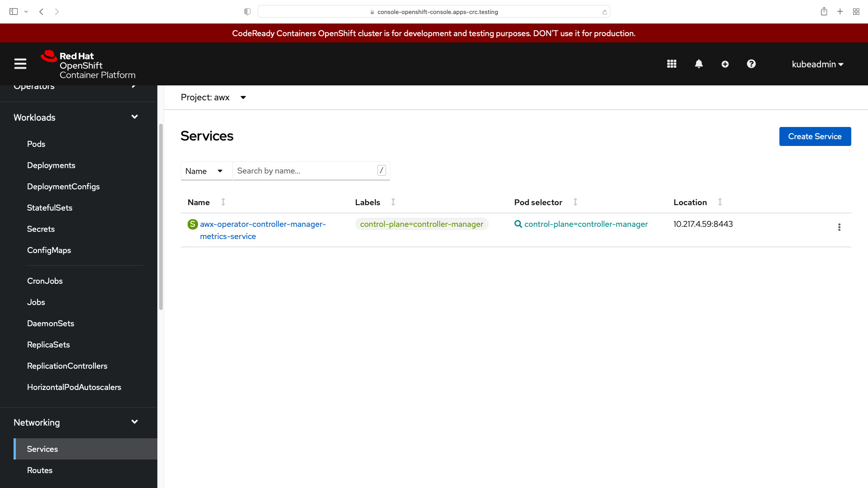Select Services under Networking menu

[x=42, y=449]
